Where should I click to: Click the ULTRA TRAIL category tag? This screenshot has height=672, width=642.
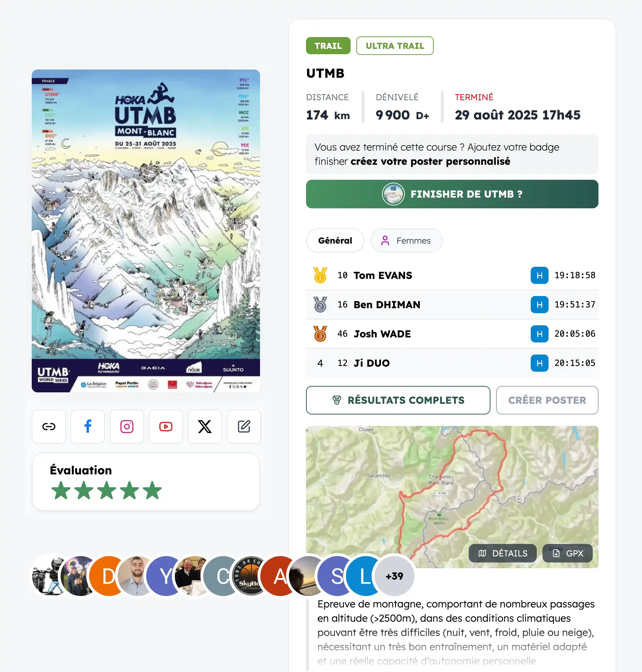(395, 46)
